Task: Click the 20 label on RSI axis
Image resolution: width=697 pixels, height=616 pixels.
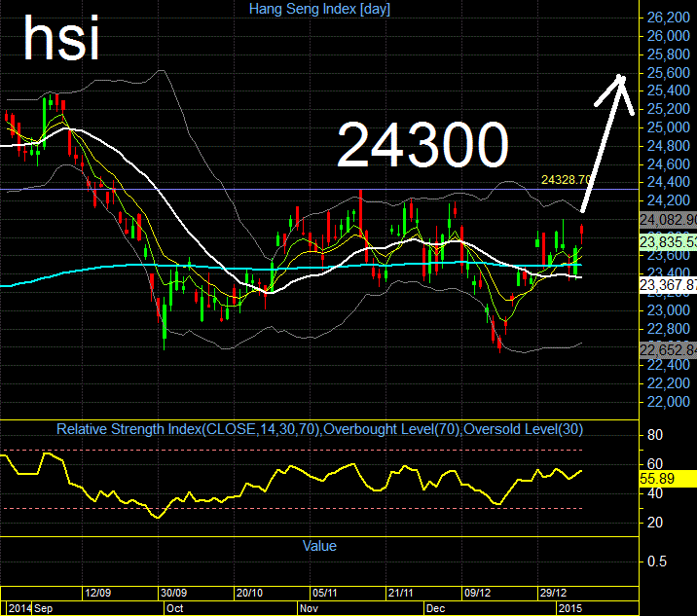Action: [655, 523]
